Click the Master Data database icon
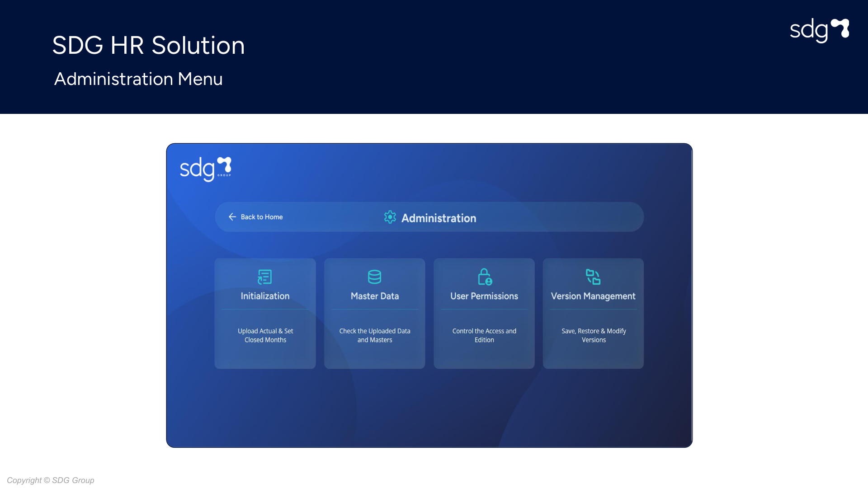The width and height of the screenshot is (868, 488). 374,277
